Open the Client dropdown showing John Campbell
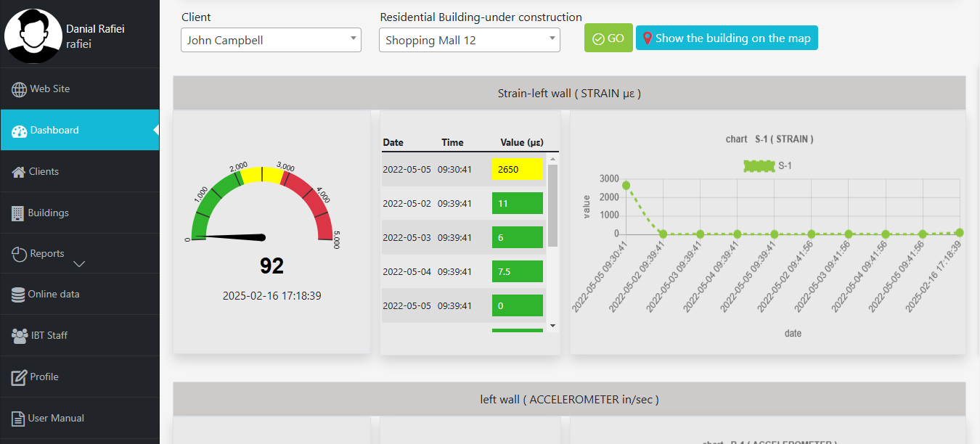This screenshot has width=980, height=444. [271, 40]
